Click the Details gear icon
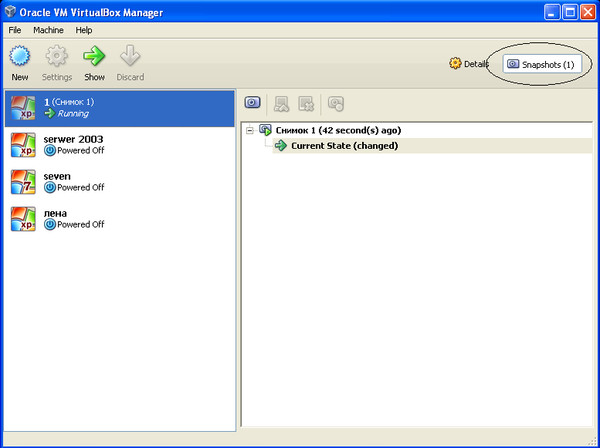Image resolution: width=600 pixels, height=448 pixels. (x=455, y=64)
